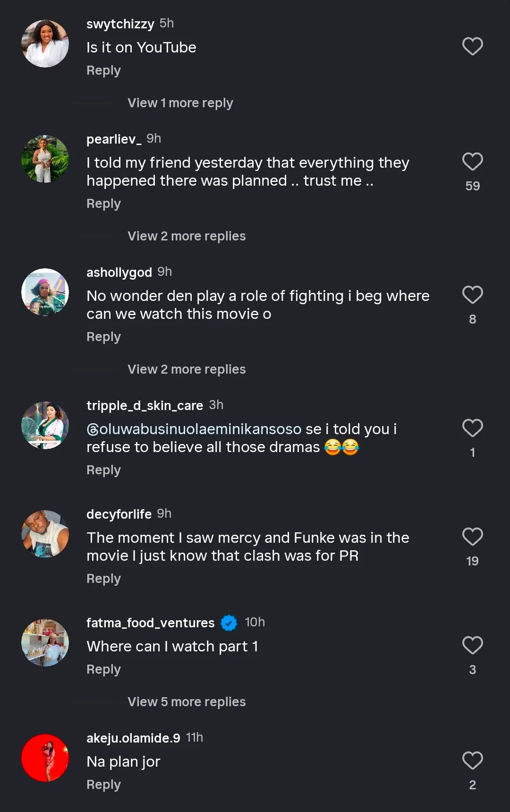Heart decyforlife's comment about PR clash
Viewport: 510px width, 812px height.
tap(472, 537)
